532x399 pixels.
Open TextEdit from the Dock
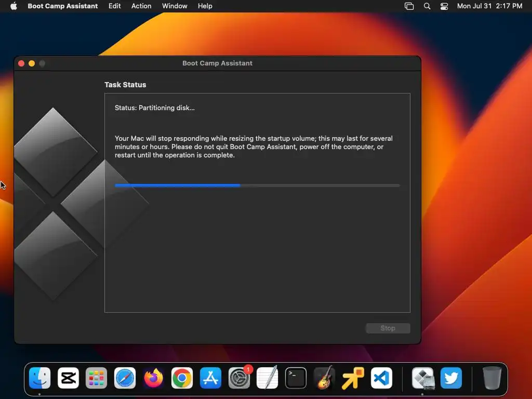click(x=268, y=378)
